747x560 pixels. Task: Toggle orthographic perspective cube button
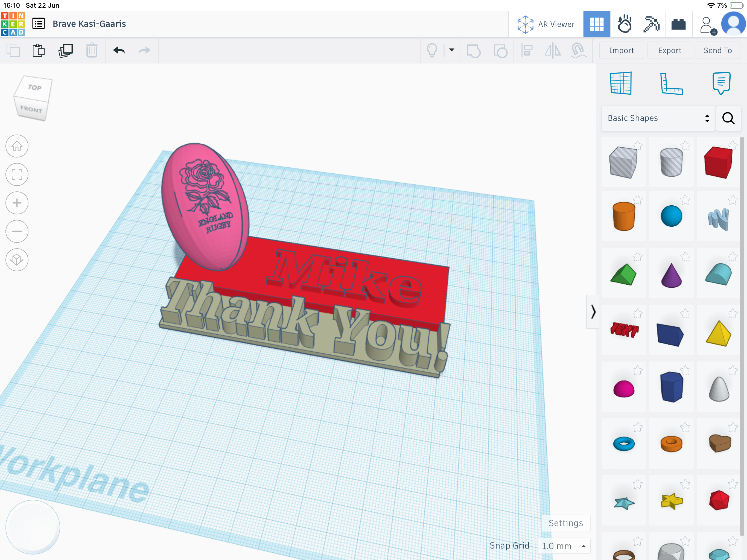(x=17, y=260)
